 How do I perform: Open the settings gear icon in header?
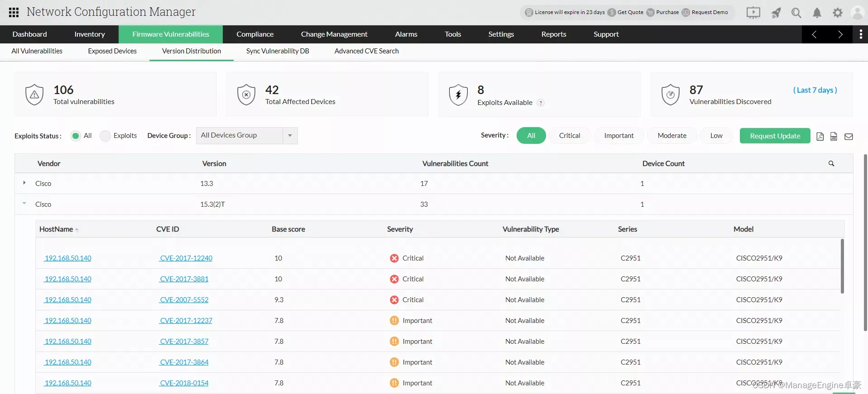tap(838, 13)
